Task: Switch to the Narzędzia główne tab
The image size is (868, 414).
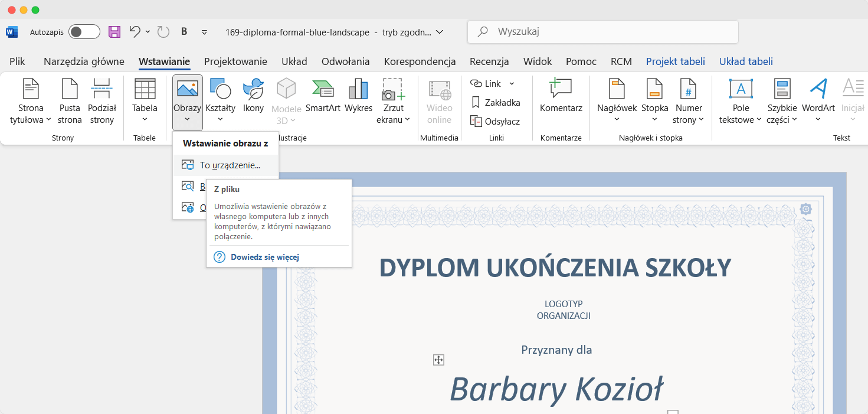Action: pos(84,61)
